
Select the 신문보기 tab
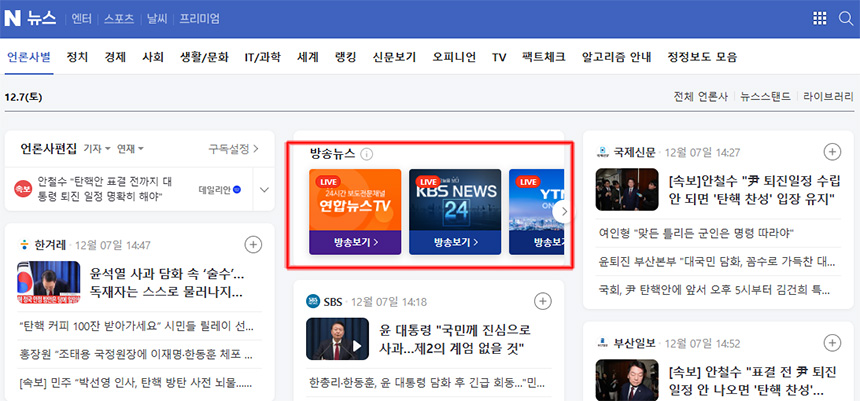[x=394, y=57]
